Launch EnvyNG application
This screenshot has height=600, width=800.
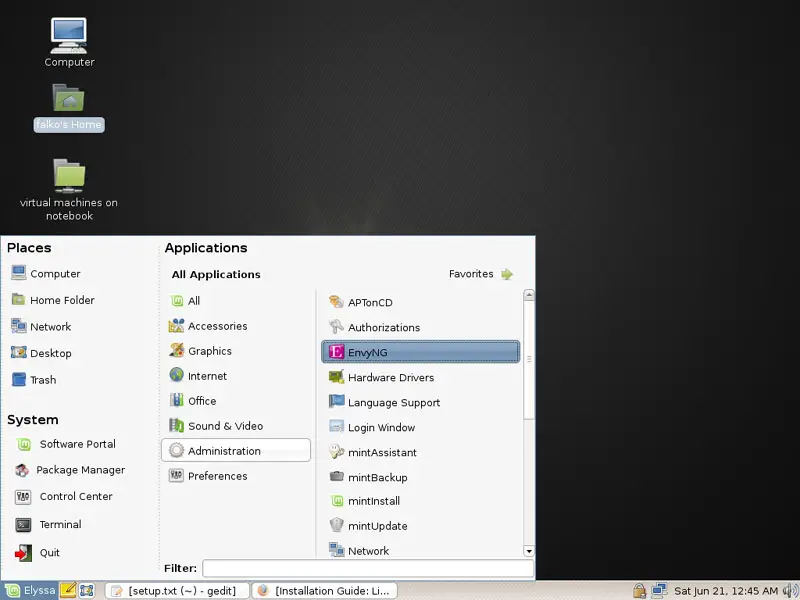coord(420,352)
